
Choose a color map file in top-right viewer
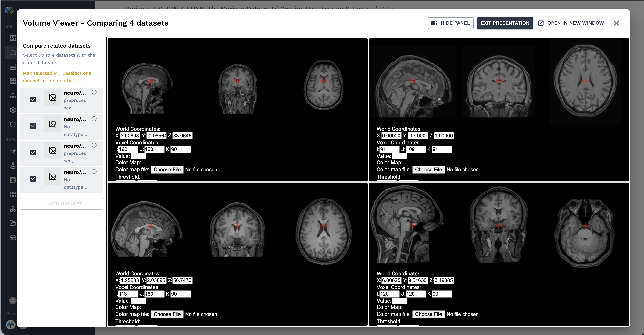click(x=428, y=170)
